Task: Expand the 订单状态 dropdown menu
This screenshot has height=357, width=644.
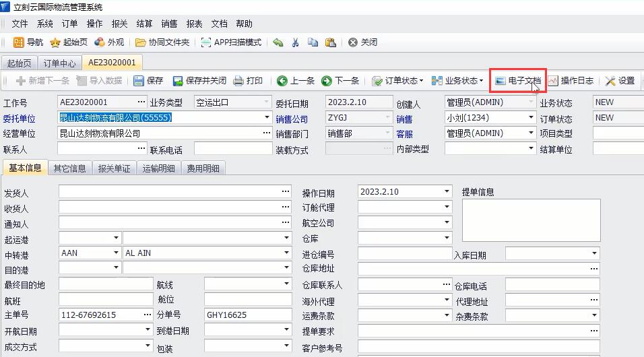Action: pos(397,81)
